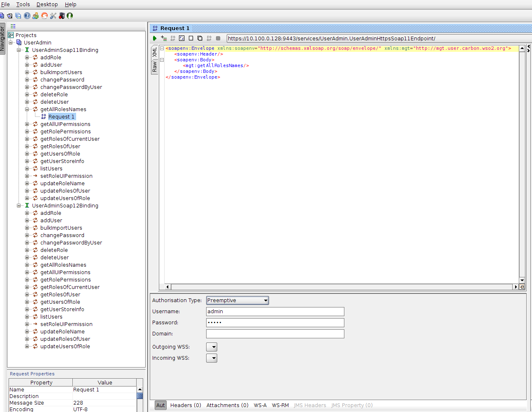Click the Add Assertion toolbar icon
This screenshot has height=412, width=532.
[x=164, y=38]
